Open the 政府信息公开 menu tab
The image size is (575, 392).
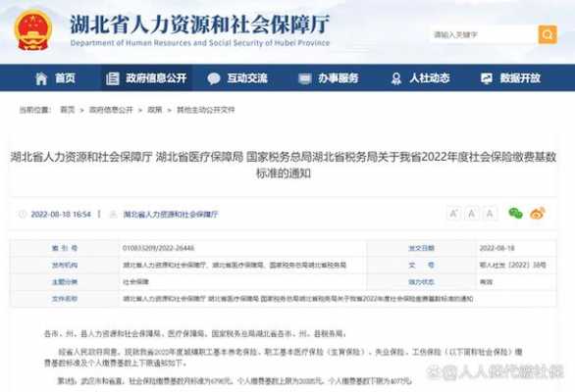(146, 78)
